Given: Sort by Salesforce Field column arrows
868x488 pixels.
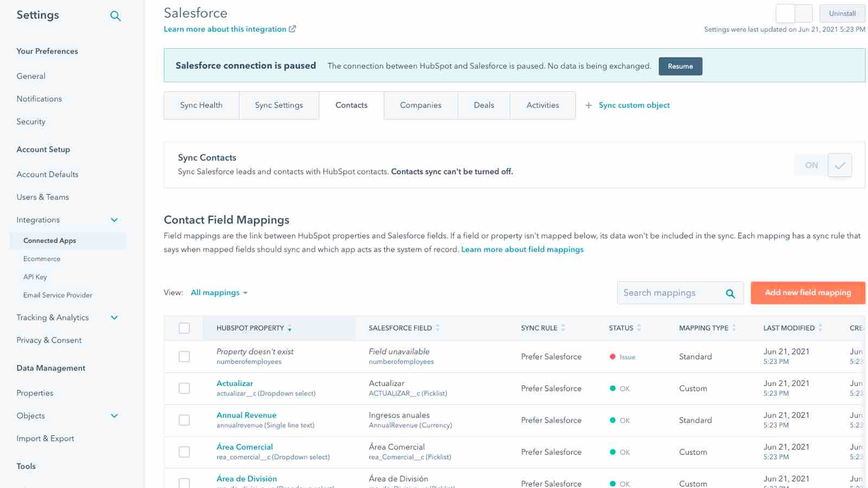Looking at the screenshot, I should 438,328.
